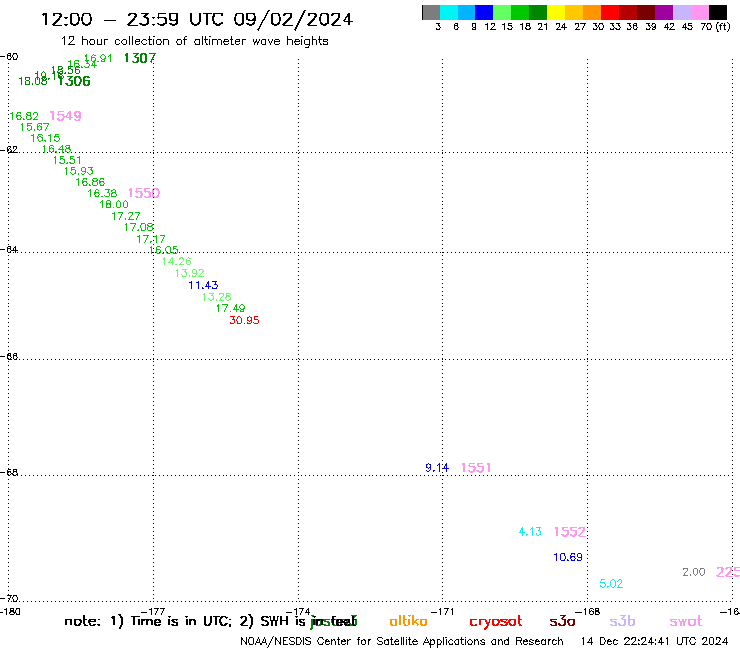Click the -174 longitude axis label
The height and width of the screenshot is (650, 740).
pos(298,612)
